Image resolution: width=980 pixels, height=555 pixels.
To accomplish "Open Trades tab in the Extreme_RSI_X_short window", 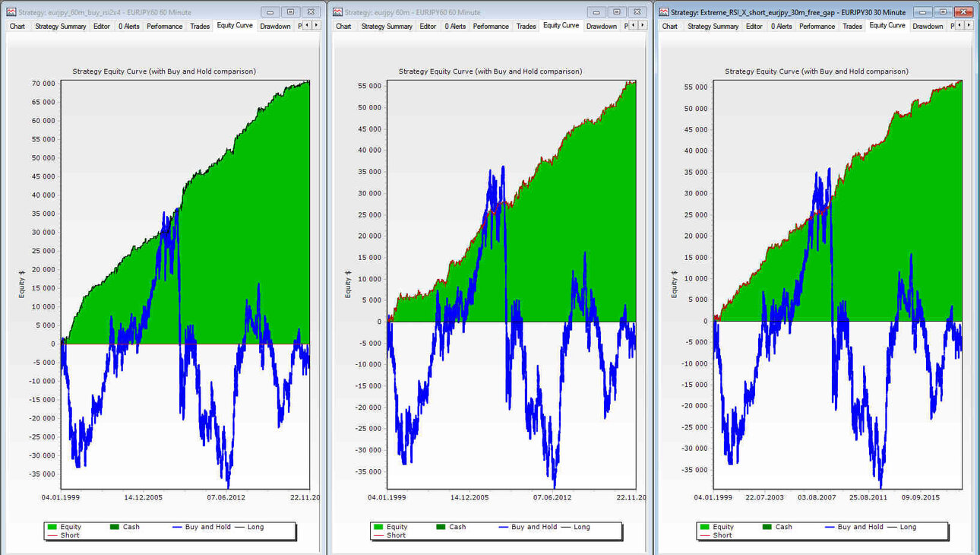I will pyautogui.click(x=852, y=26).
